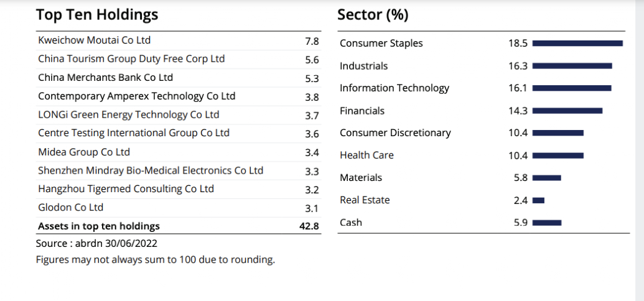Click Contemporary Amperex Technology Co Ltd
The height and width of the screenshot is (301, 644).
pyautogui.click(x=136, y=96)
